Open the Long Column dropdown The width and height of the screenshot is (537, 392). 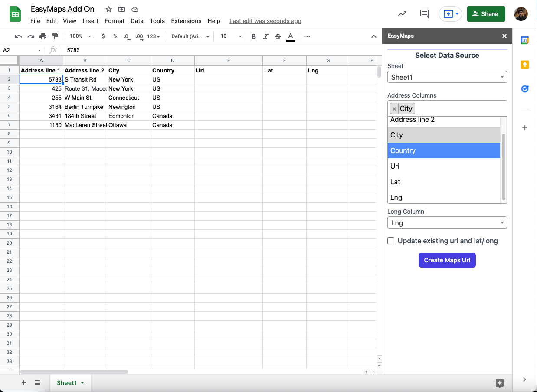[447, 223]
